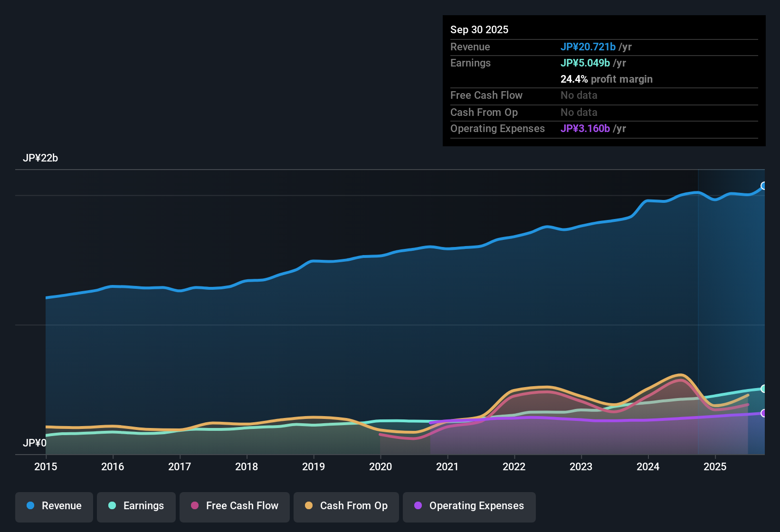
Task: Click the 24.4% profit margin text
Action: [x=607, y=79]
